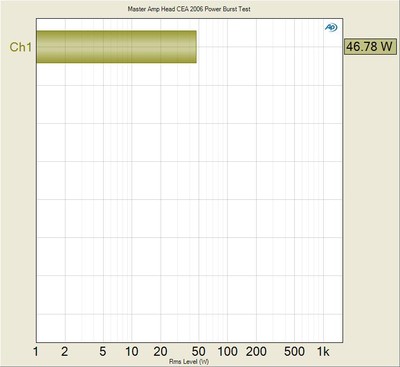Click the beige panel below the wattage readout
The width and height of the screenshot is (400, 367).
[x=371, y=200]
